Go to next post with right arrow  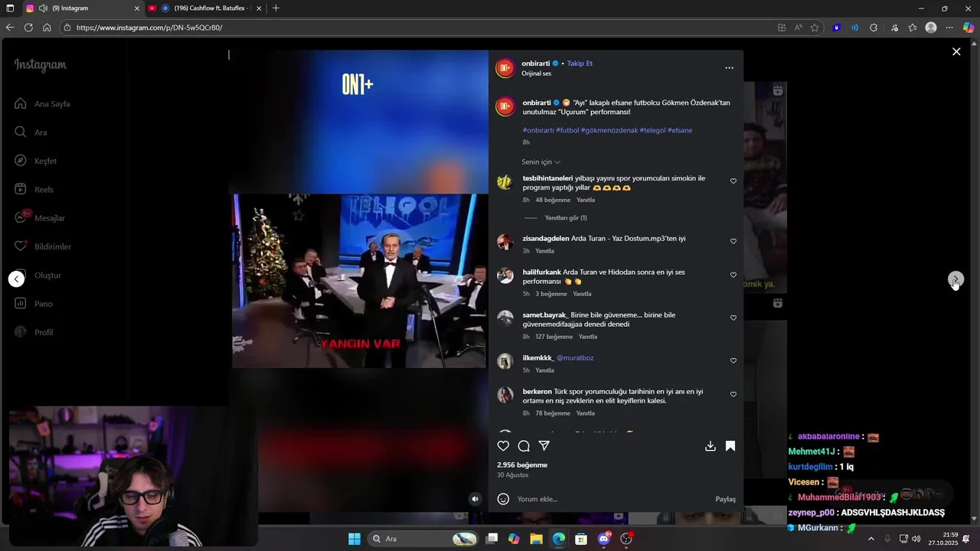pyautogui.click(x=955, y=279)
